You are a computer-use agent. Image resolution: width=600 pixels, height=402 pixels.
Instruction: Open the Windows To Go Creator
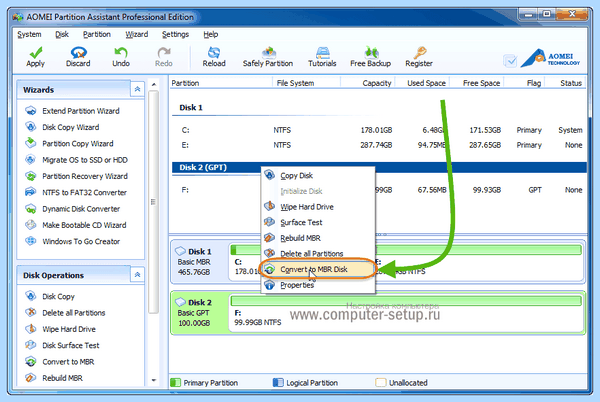(73, 241)
